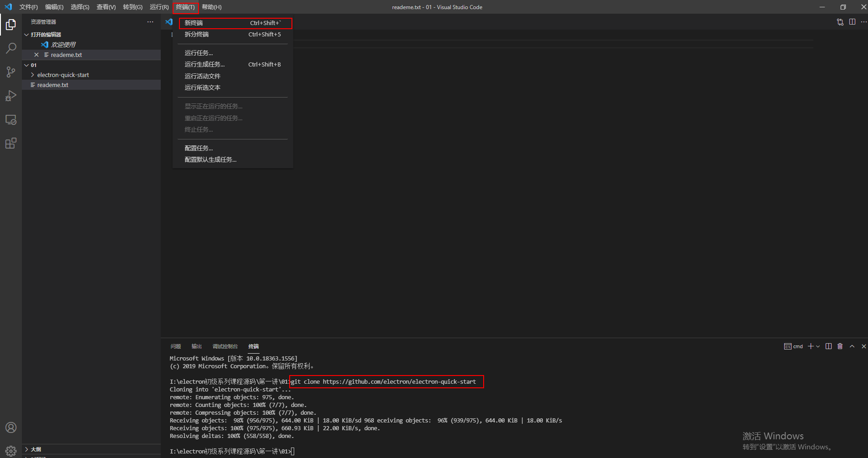Image resolution: width=868 pixels, height=458 pixels.
Task: Open the Search icon in the activity bar
Action: 10,48
